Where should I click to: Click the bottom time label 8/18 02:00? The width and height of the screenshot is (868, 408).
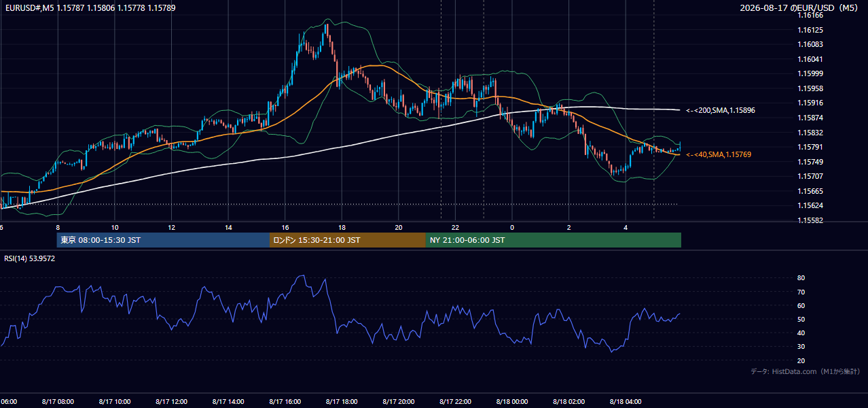[568, 402]
